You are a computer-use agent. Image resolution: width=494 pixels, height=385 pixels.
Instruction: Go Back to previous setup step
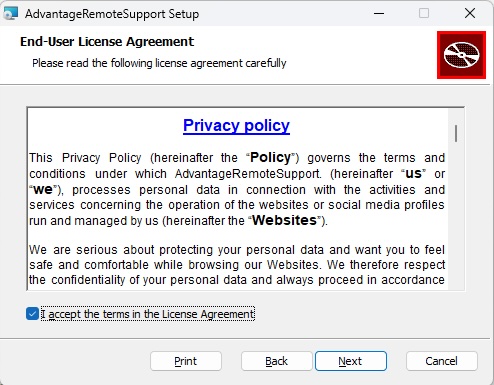click(x=276, y=361)
